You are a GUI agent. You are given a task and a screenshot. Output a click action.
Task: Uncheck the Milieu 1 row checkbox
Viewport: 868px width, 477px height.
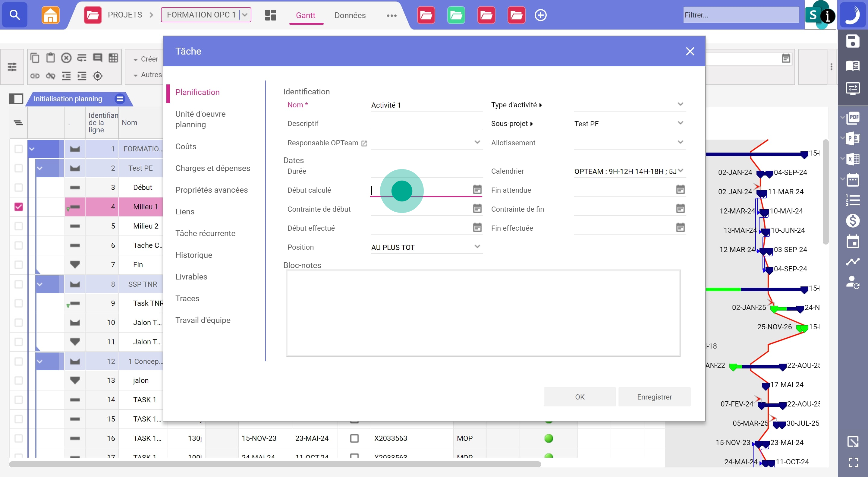click(x=18, y=207)
